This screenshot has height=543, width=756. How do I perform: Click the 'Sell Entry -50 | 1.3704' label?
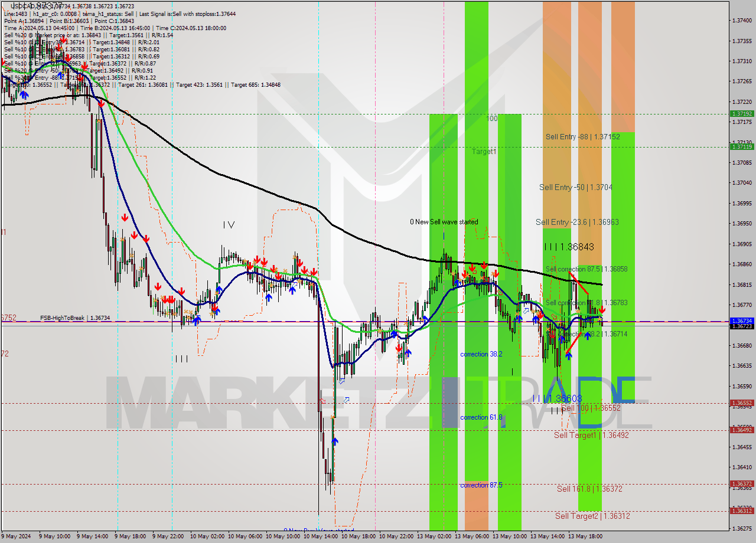point(575,187)
